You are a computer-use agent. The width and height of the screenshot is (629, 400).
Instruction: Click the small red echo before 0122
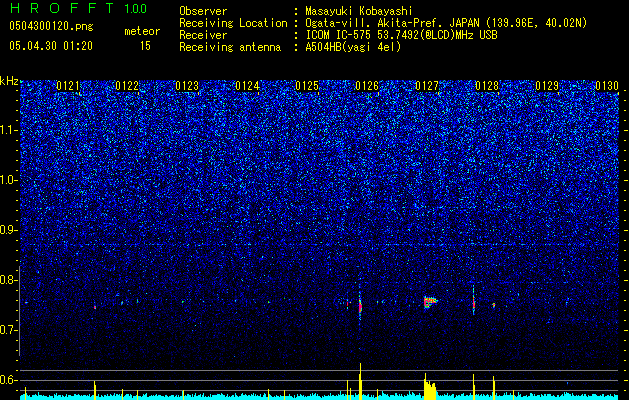point(95,307)
